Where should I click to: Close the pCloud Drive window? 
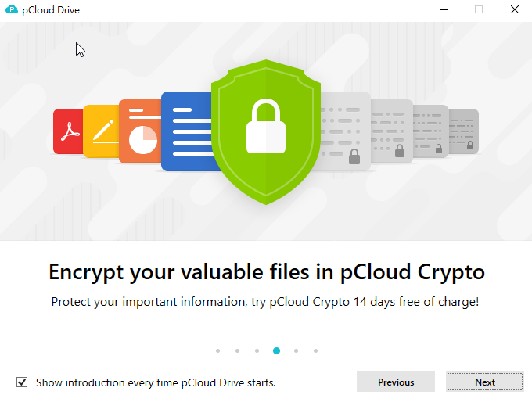click(x=514, y=10)
